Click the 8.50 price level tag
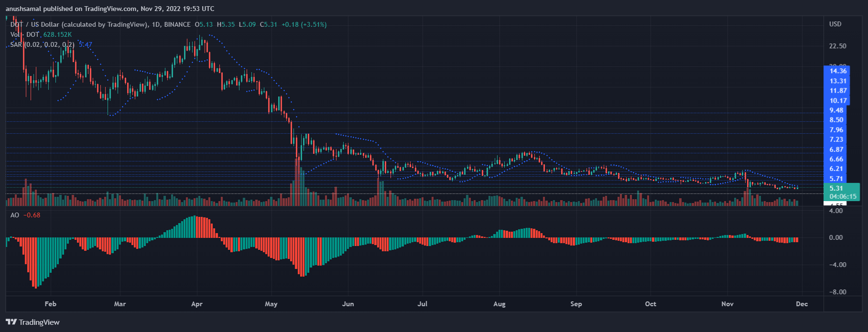 tap(836, 120)
